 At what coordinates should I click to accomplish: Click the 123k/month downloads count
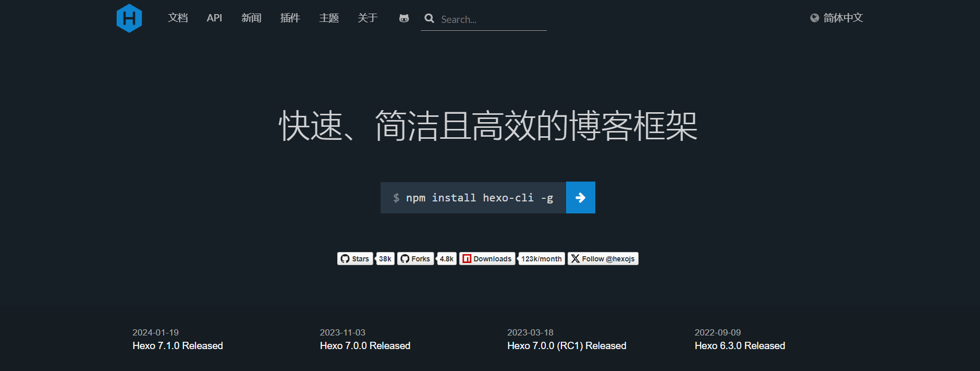tap(542, 259)
